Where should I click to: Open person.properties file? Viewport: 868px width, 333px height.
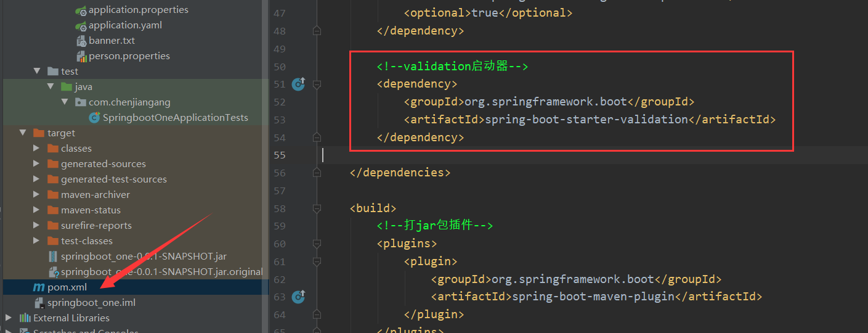click(129, 56)
